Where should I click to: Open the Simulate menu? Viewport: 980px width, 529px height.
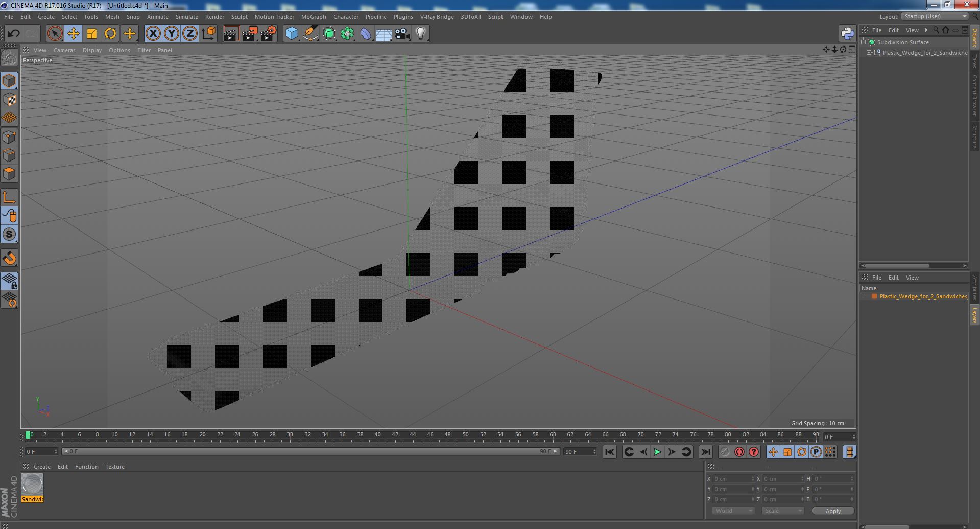(x=187, y=17)
